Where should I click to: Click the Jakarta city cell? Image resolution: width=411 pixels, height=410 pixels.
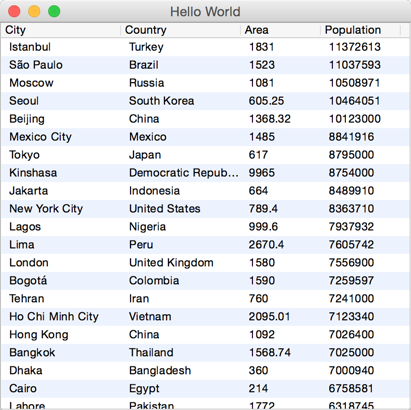point(28,191)
